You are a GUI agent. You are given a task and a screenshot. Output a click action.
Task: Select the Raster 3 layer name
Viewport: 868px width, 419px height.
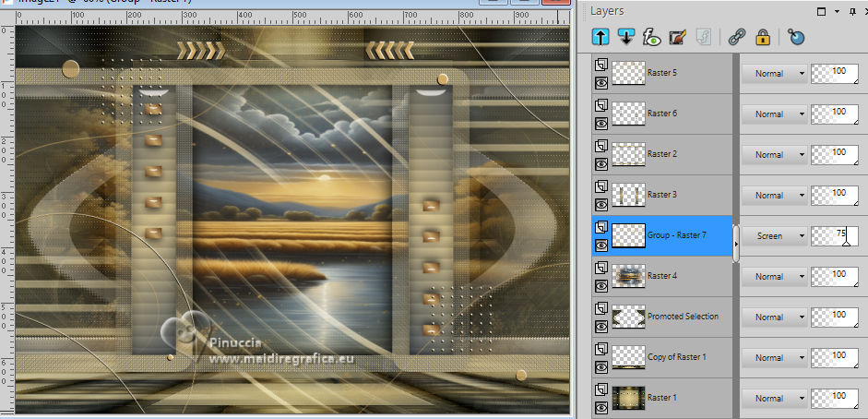click(662, 195)
